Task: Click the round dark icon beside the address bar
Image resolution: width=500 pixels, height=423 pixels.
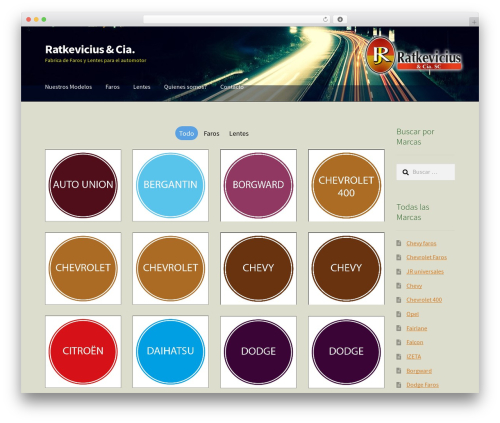Action: (x=340, y=19)
